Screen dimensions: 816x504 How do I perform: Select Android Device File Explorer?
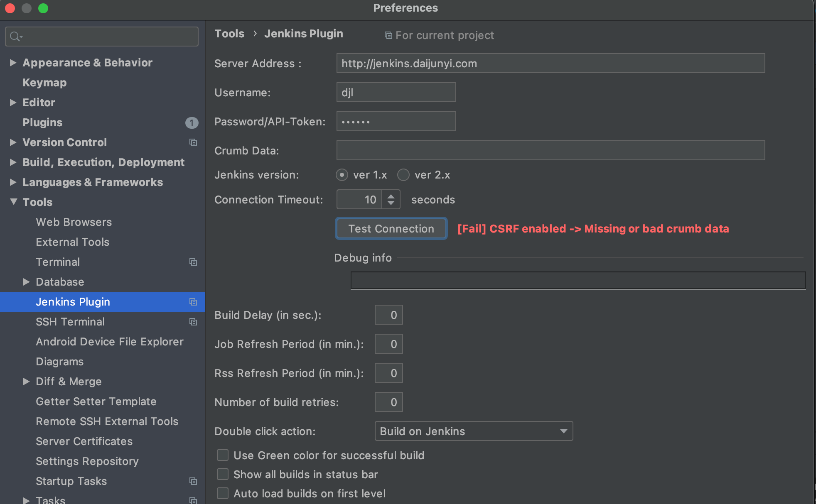coord(110,342)
